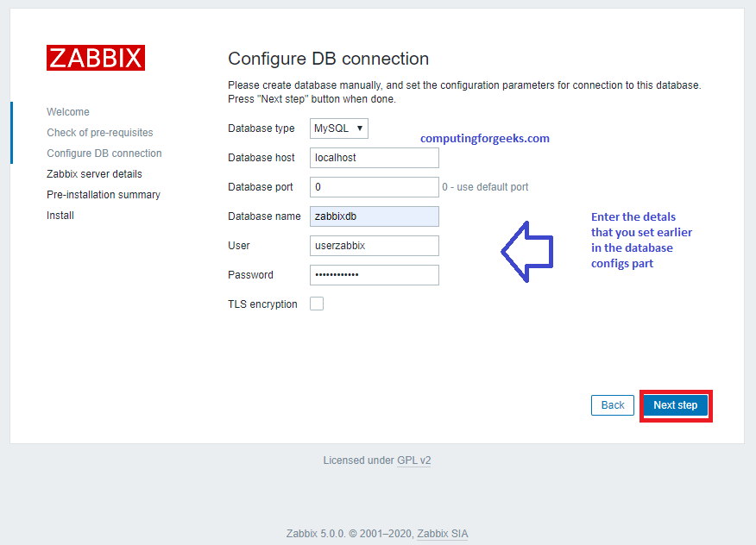Open the GPL v2 license link
The image size is (756, 545).
(413, 460)
